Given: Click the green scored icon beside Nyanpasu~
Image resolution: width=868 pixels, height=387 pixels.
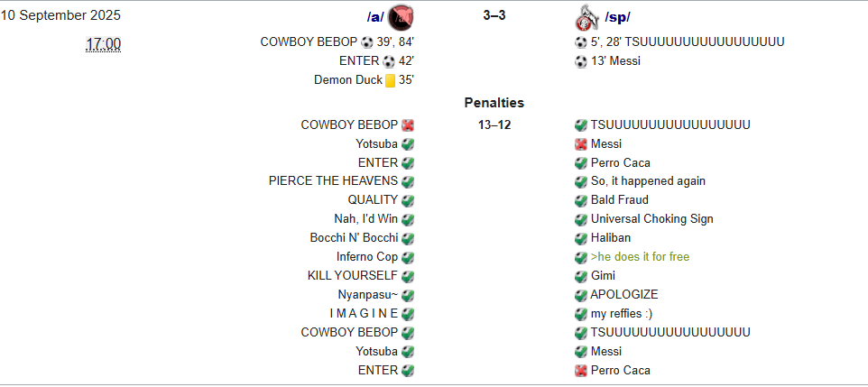Looking at the screenshot, I should pyautogui.click(x=408, y=295).
